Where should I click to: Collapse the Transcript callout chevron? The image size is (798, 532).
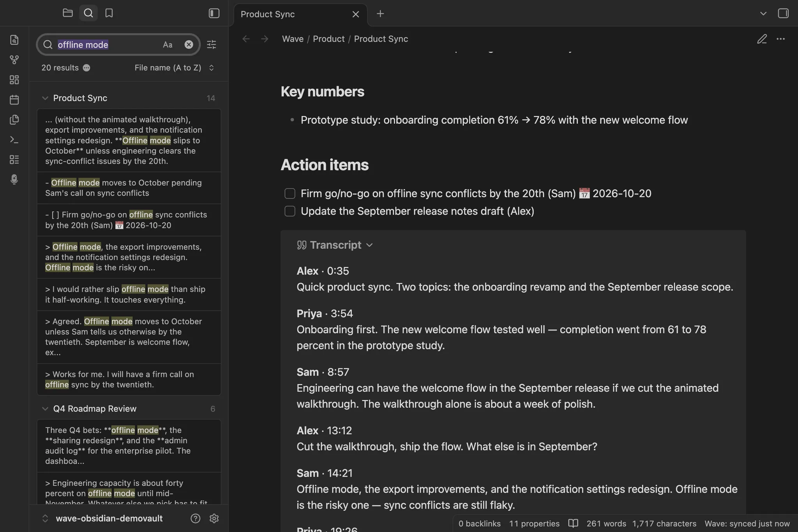(x=370, y=245)
